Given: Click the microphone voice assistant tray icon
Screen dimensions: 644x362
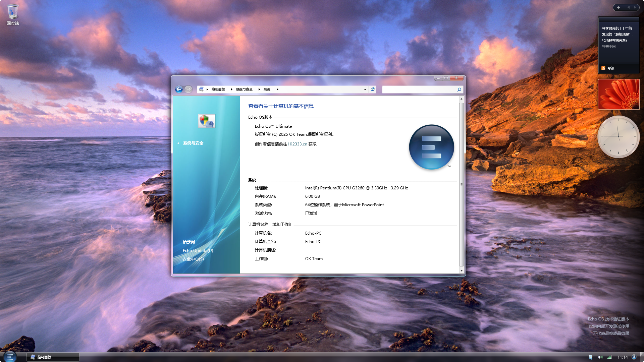Looking at the screenshot, I should tap(634, 357).
